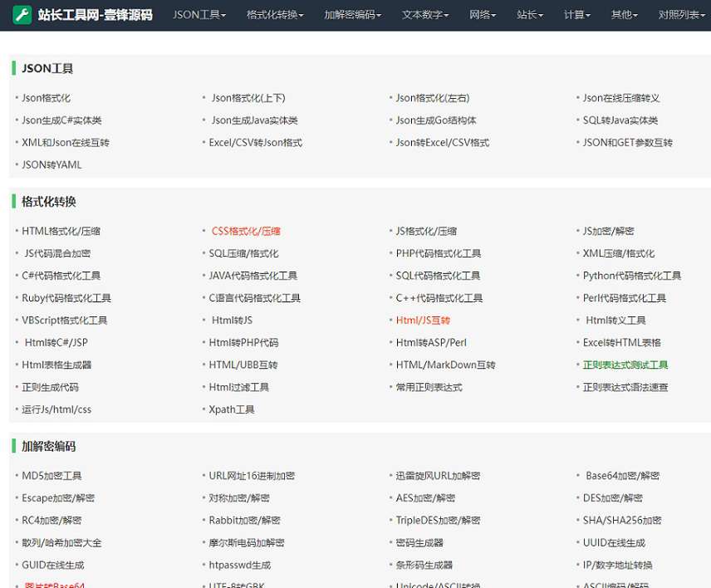Screen dimensions: 711x588
Task: Open Html转C#/JSP tool
Action: pyautogui.click(x=56, y=342)
